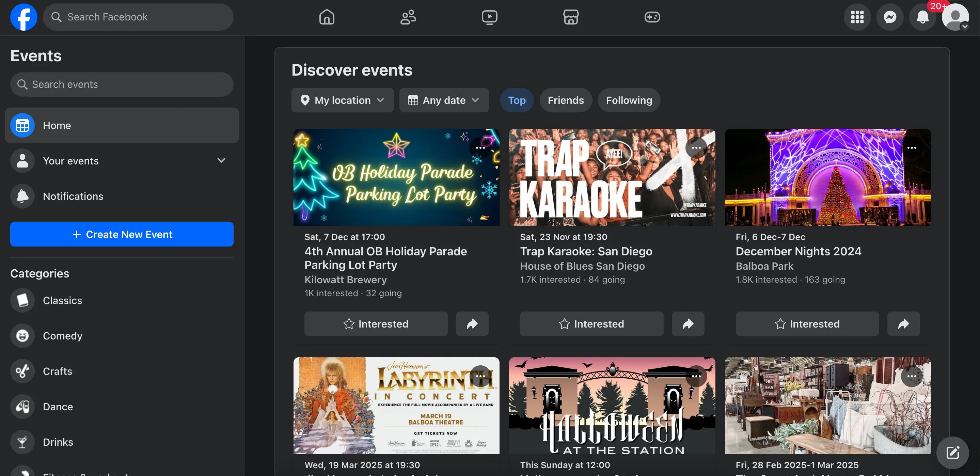This screenshot has width=980, height=476.
Task: Create a new event
Action: point(122,234)
